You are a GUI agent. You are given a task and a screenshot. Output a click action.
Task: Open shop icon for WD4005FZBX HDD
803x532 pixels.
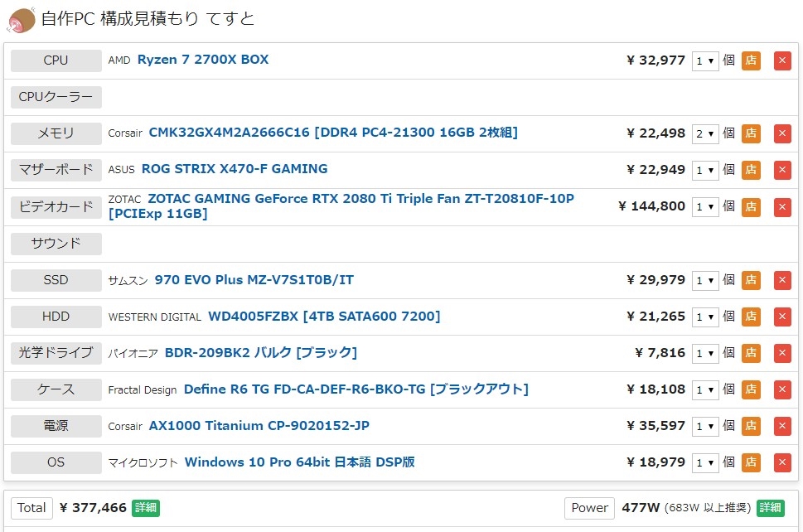coord(751,317)
